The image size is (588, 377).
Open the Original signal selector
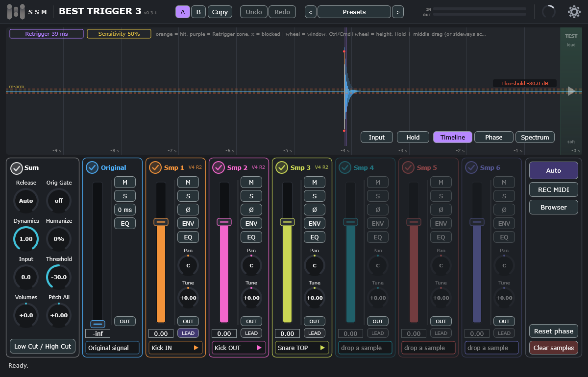[x=112, y=348]
